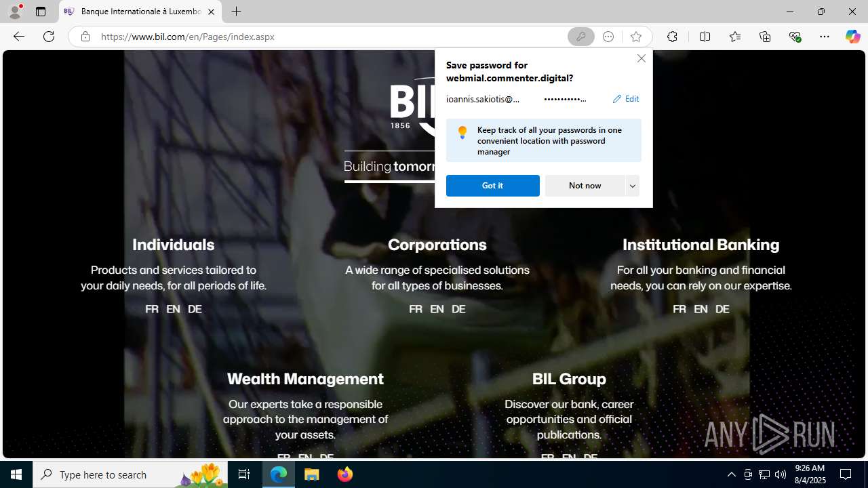Open the notification center

(846, 474)
